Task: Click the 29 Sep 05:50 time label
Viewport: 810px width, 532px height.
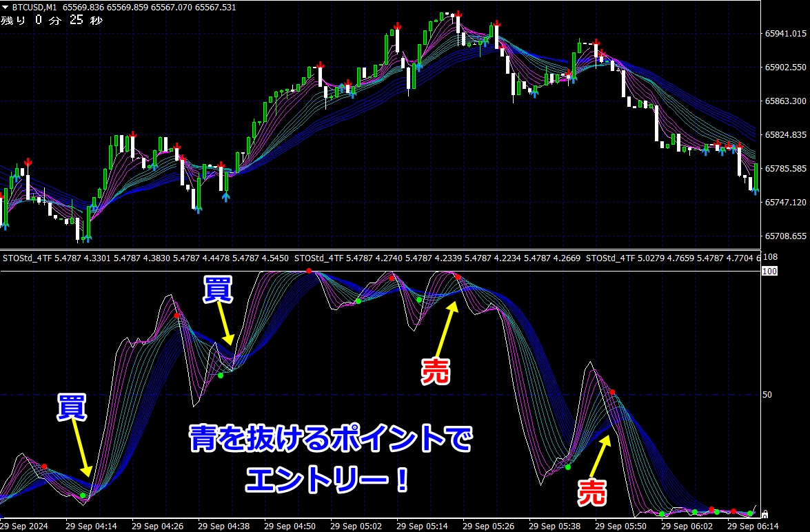Action: (x=621, y=526)
